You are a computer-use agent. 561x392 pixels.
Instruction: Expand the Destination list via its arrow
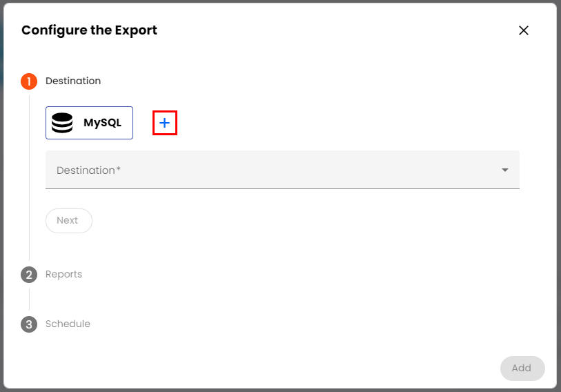[x=505, y=170]
